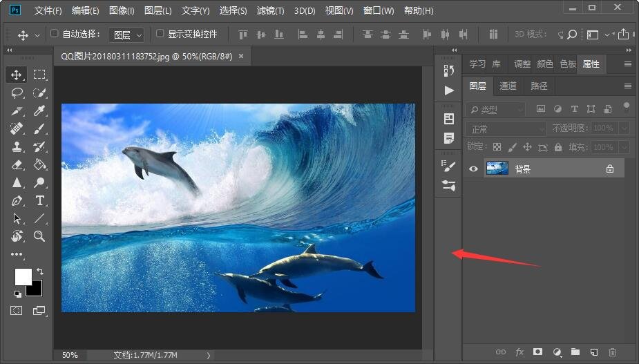This screenshot has height=364, width=639.
Task: Select the Path Selection tool
Action: [17, 218]
